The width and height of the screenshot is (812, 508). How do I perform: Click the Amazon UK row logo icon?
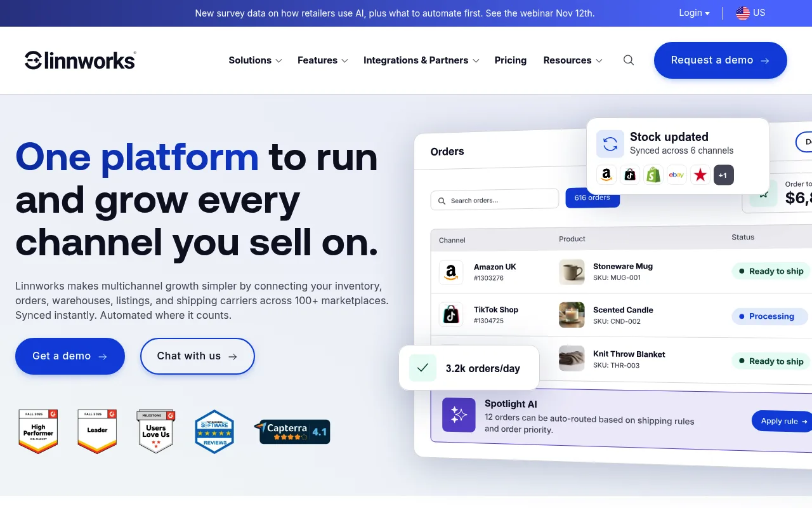[x=451, y=272]
